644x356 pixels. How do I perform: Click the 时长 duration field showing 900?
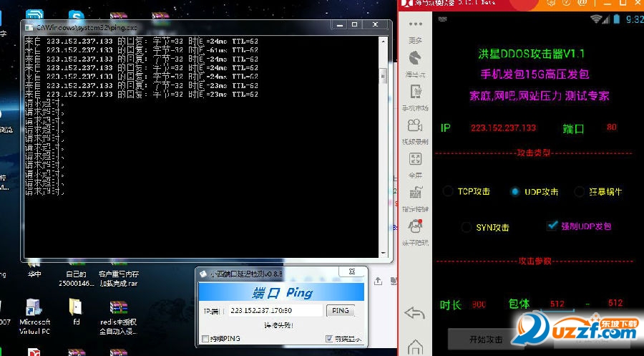point(479,304)
